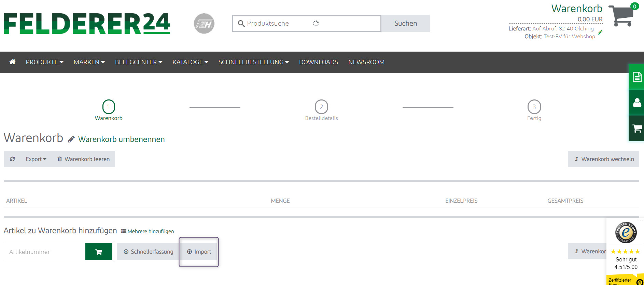Screen dimensions: 644x285
Task: Click the Import button
Action: [x=199, y=252]
